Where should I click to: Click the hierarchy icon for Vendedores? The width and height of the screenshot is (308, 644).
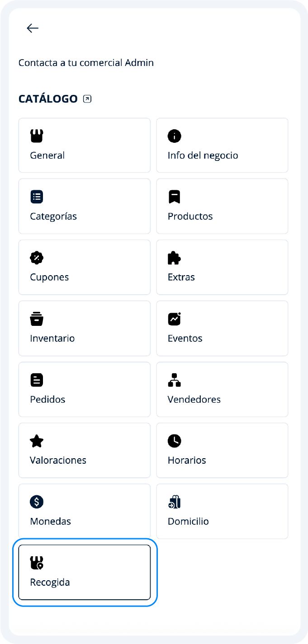pyautogui.click(x=174, y=380)
